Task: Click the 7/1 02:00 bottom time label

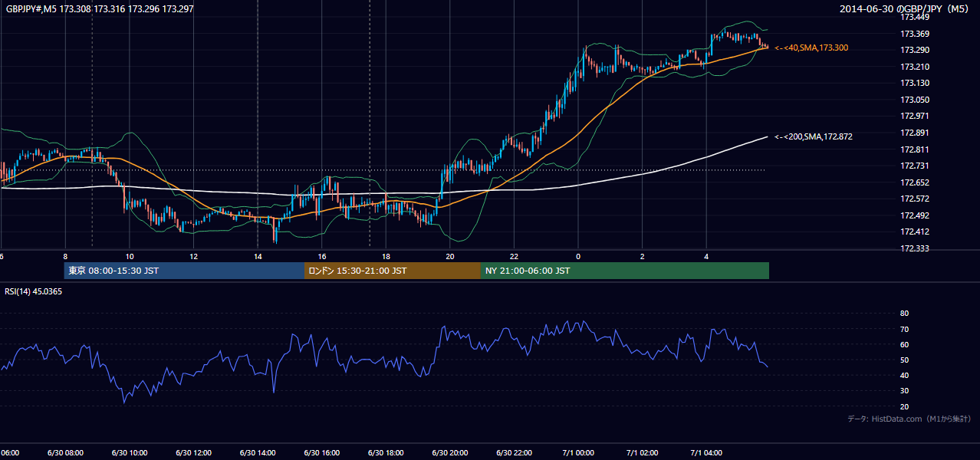Action: 642,452
